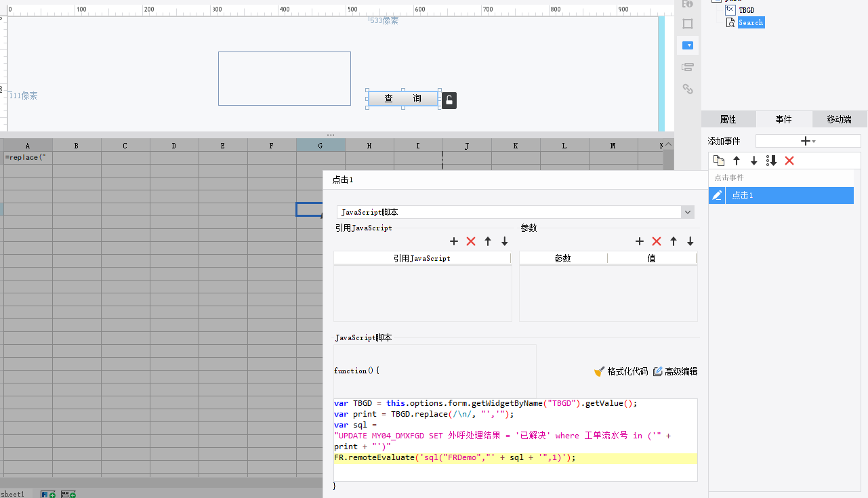Add a referenced JavaScript with the plus icon
Viewport: 868px width, 498px height.
[x=454, y=241]
